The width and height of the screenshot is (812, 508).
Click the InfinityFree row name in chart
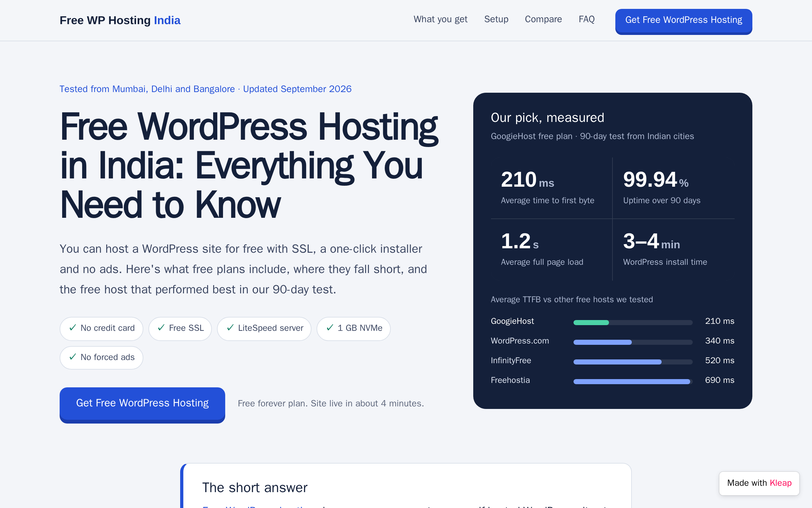(511, 360)
